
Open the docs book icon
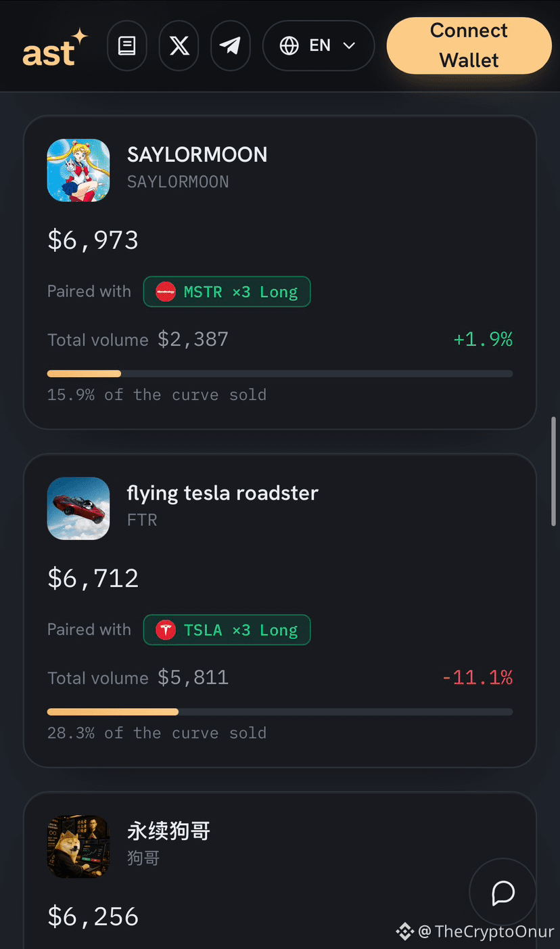(127, 46)
